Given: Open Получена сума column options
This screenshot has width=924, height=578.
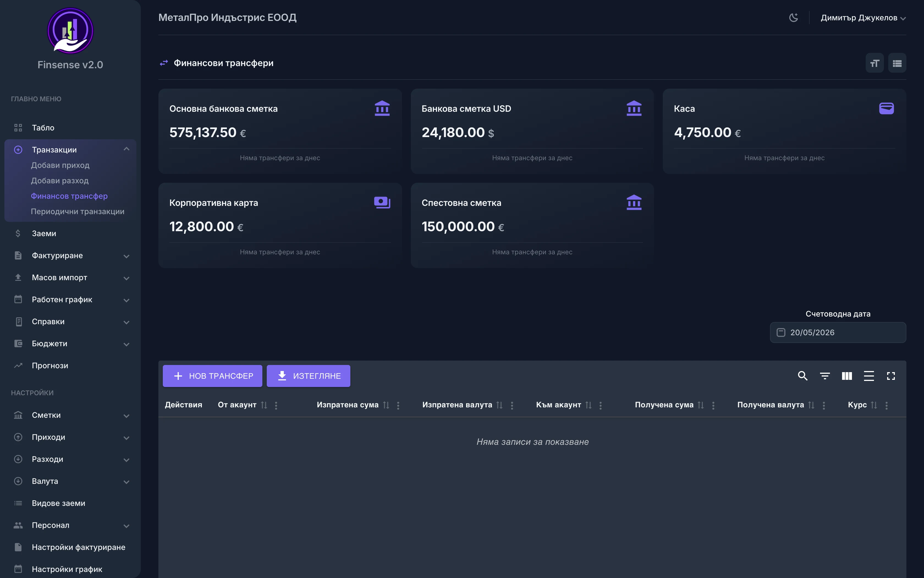Looking at the screenshot, I should [x=713, y=405].
